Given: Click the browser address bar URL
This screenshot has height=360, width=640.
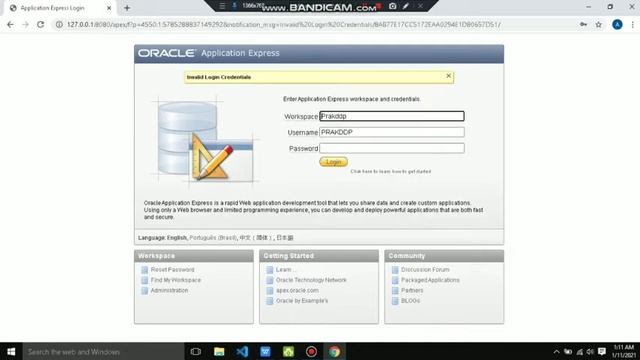Looking at the screenshot, I should click(284, 24).
